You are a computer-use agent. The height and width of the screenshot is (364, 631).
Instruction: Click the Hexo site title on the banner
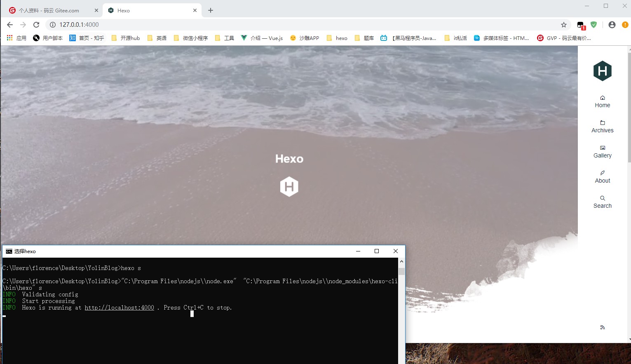[x=289, y=159]
